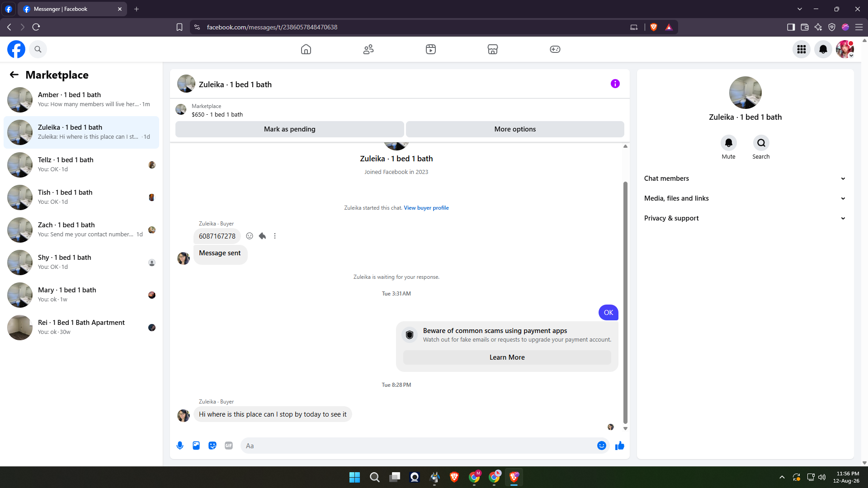Record a voice clip with the microphone icon
Screen dimensions: 868x488
point(180,446)
